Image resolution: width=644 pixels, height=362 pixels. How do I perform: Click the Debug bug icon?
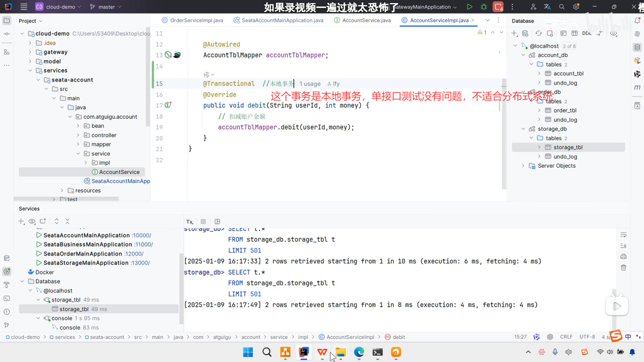click(484, 7)
